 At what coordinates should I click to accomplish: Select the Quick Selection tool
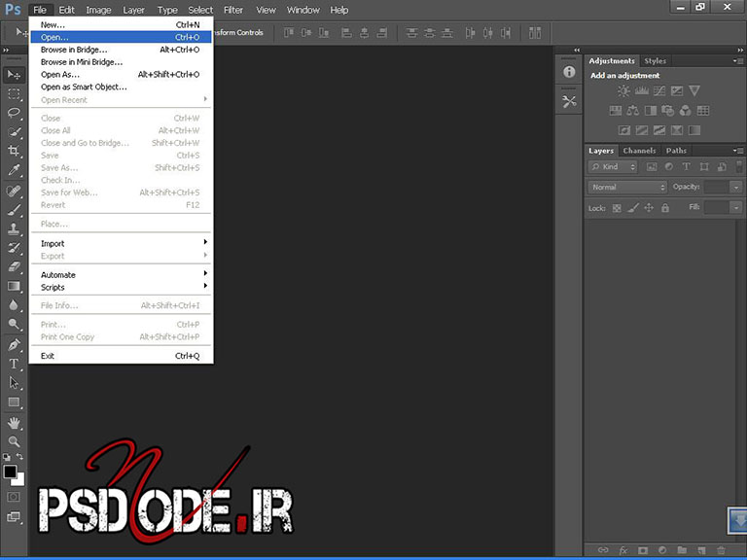point(14,132)
